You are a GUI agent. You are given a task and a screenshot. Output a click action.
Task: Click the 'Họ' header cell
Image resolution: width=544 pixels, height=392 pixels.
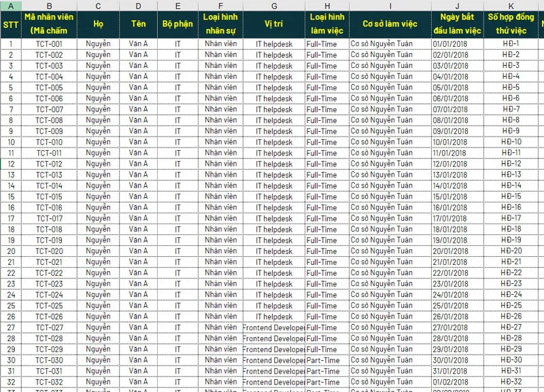(x=98, y=24)
